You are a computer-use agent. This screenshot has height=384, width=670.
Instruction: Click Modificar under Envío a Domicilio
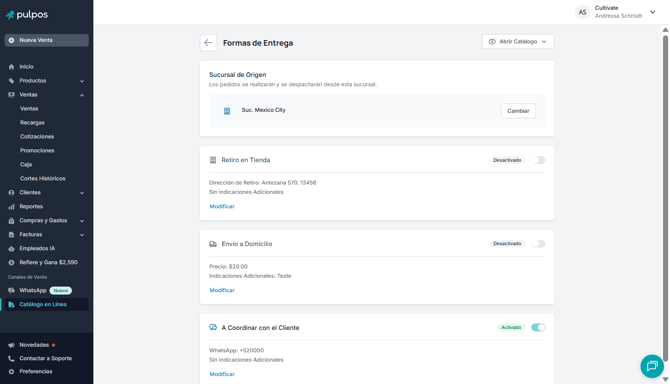click(222, 290)
